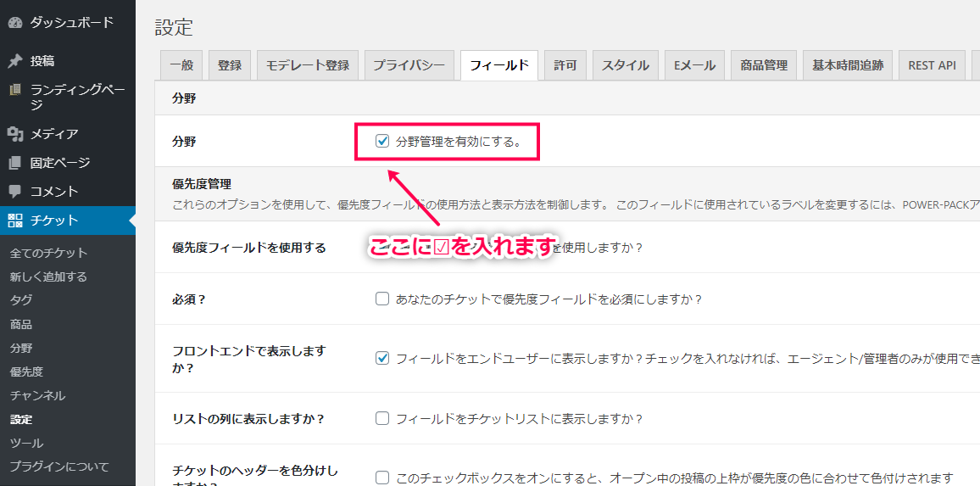Click the ticket grid icon beside チケット
Viewport: 980px width, 486px height.
coord(15,221)
